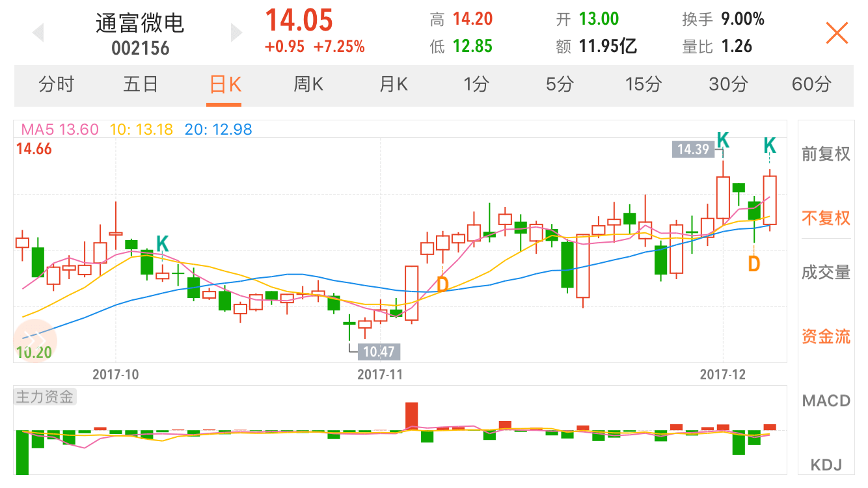Show the 60分 chart
Viewport: 868px width, 488px height.
click(811, 85)
